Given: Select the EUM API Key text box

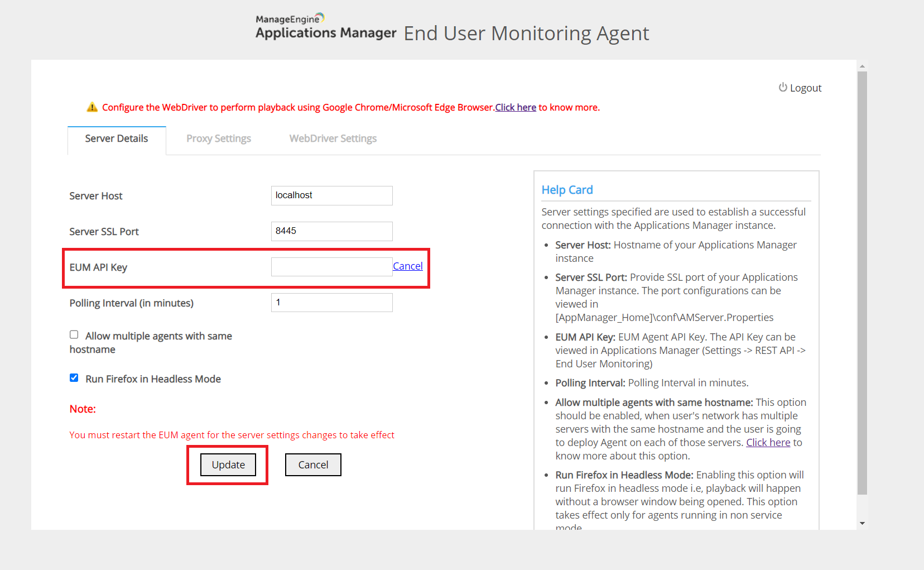Looking at the screenshot, I should (x=331, y=267).
